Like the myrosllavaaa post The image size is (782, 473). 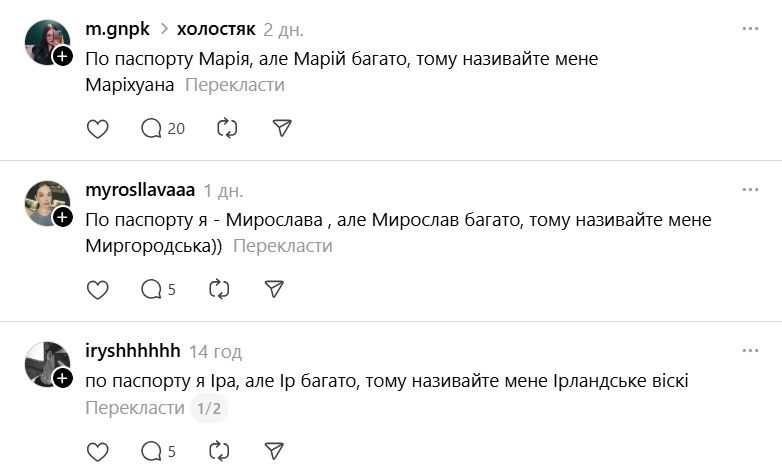point(97,290)
